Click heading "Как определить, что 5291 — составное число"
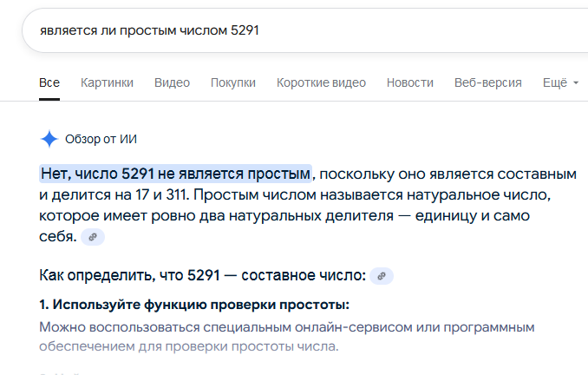The height and width of the screenshot is (375, 588). [203, 276]
